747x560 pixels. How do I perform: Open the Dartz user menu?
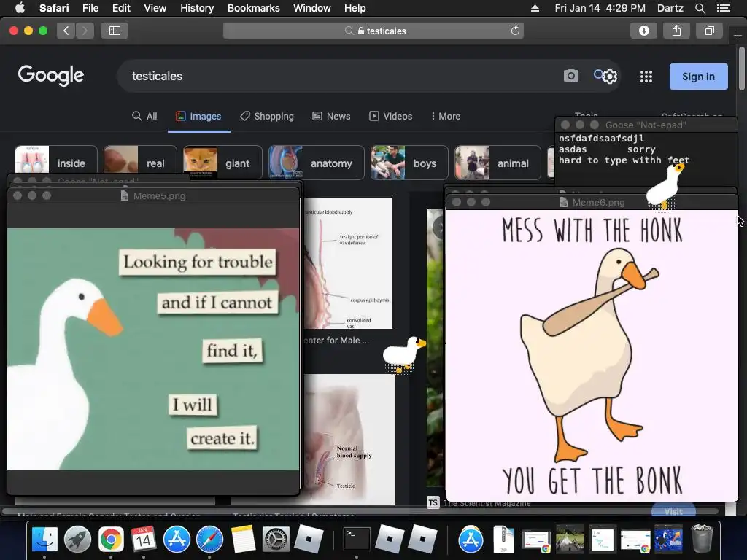tap(670, 8)
